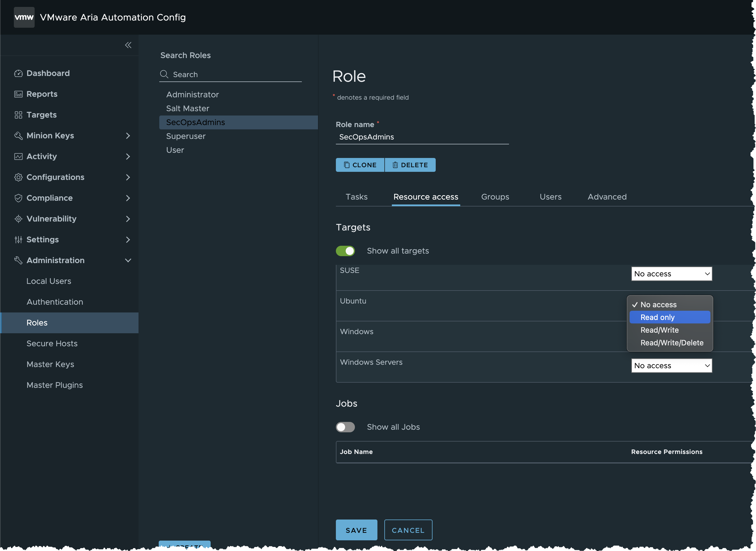756x551 pixels.
Task: Choose No access in Ubuntu dropdown
Action: [670, 304]
